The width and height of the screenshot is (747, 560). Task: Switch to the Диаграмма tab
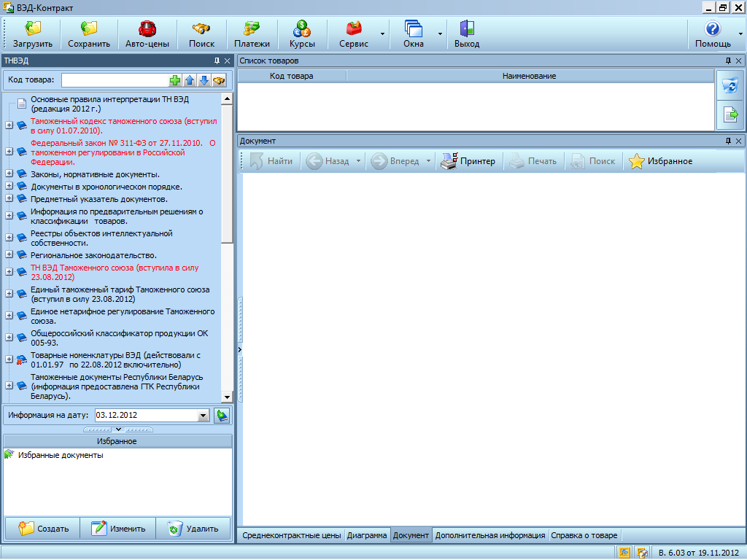click(367, 535)
